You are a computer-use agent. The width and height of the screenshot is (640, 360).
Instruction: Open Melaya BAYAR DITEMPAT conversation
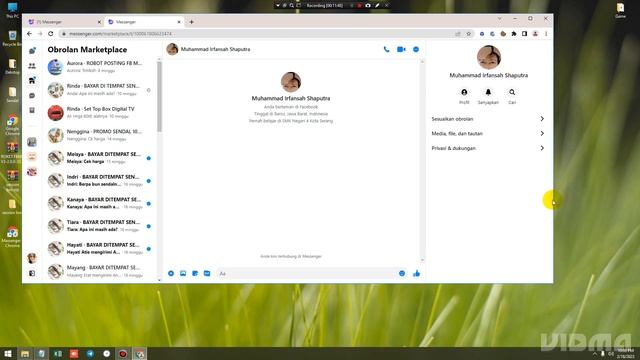coord(99,158)
